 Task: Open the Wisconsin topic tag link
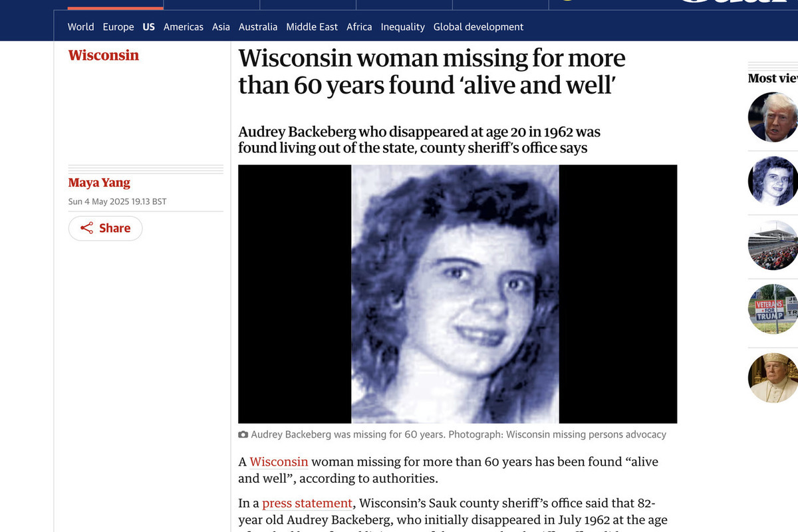click(x=104, y=55)
